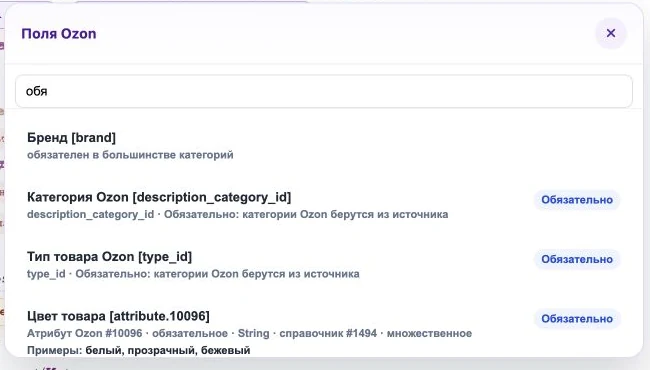This screenshot has height=370, width=650.
Task: Click the Поля Ozon dialog title
Action: point(59,34)
